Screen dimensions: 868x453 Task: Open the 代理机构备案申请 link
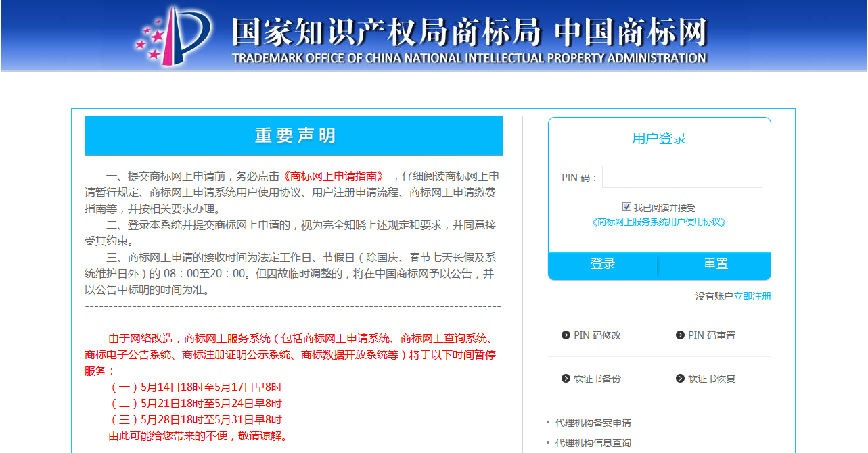click(593, 423)
